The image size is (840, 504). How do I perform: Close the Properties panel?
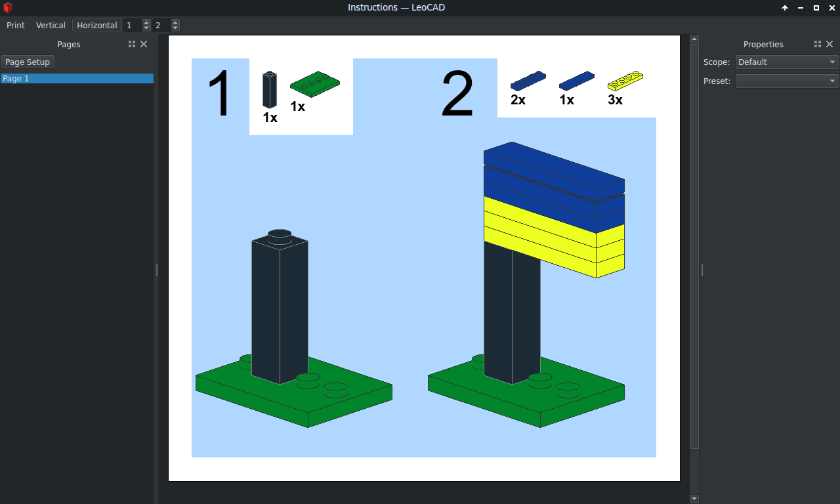(829, 44)
